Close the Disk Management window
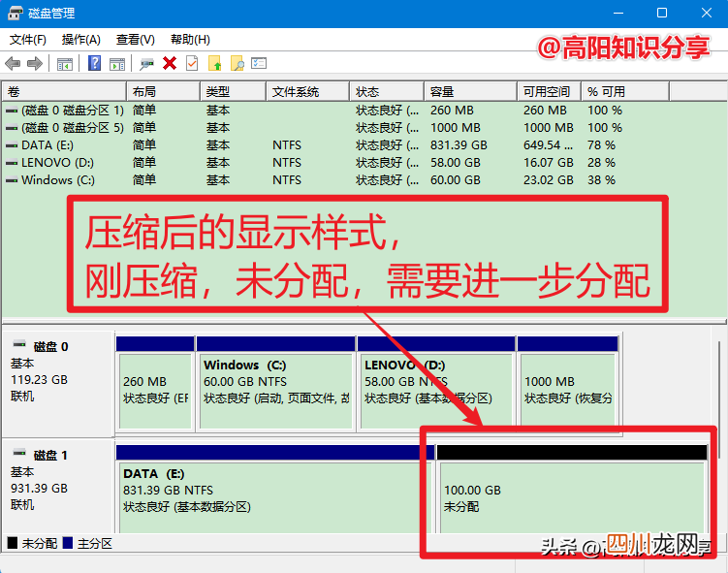Viewport: 728px width, 573px height. [x=706, y=13]
